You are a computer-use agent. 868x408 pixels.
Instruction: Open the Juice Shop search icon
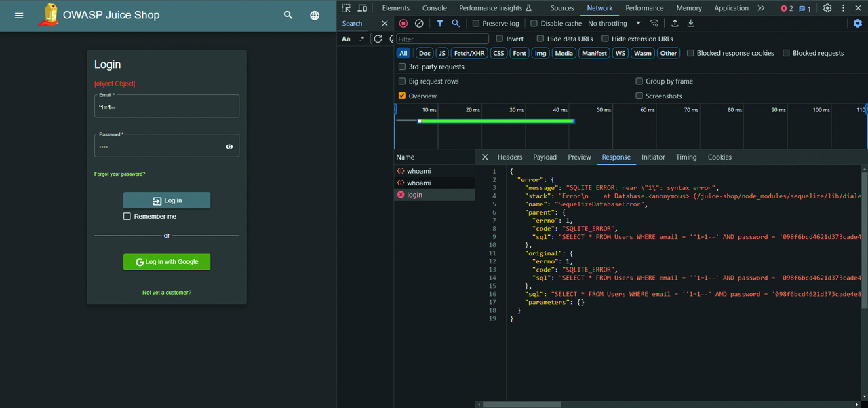[288, 15]
